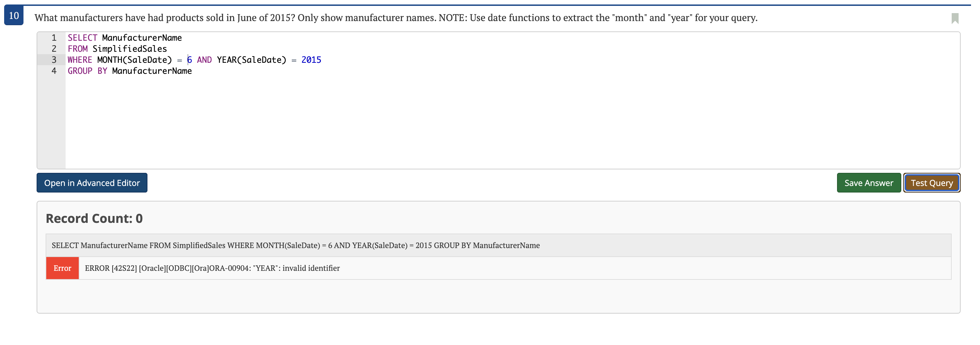
Task: Run Test Query on the SQL
Action: [x=931, y=183]
